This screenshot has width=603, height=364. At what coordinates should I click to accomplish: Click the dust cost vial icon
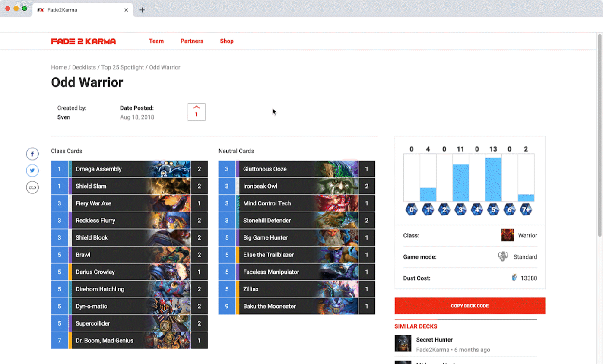(514, 278)
